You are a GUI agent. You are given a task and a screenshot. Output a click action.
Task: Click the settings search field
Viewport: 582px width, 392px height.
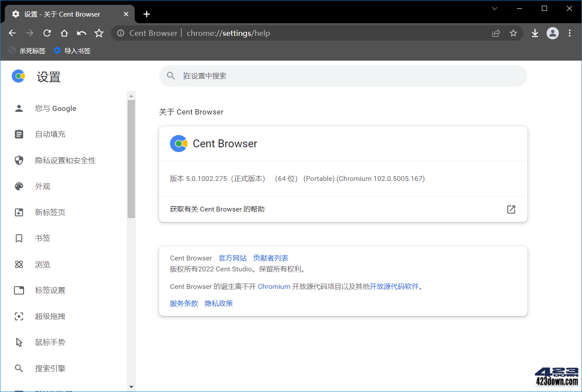tap(306, 76)
